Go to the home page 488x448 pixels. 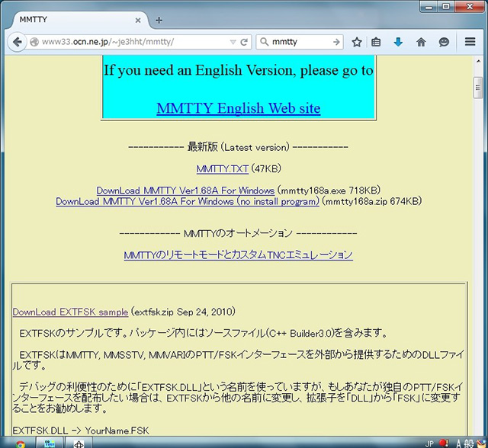point(421,42)
